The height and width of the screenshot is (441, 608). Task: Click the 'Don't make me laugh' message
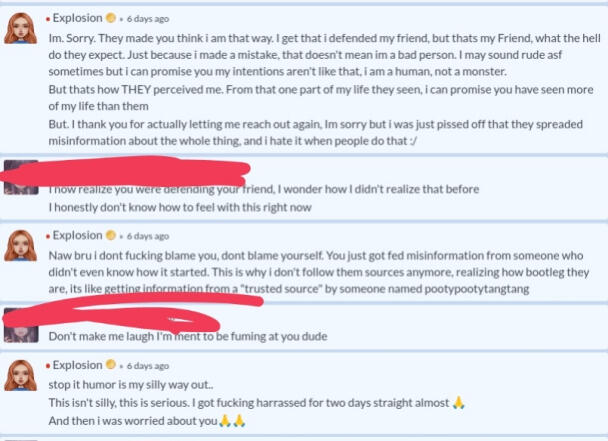click(x=192, y=337)
